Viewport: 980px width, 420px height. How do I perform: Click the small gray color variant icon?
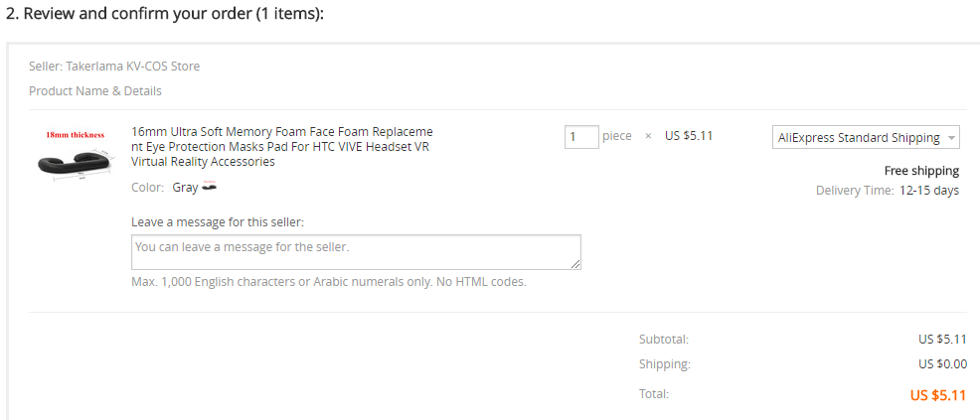tap(210, 187)
